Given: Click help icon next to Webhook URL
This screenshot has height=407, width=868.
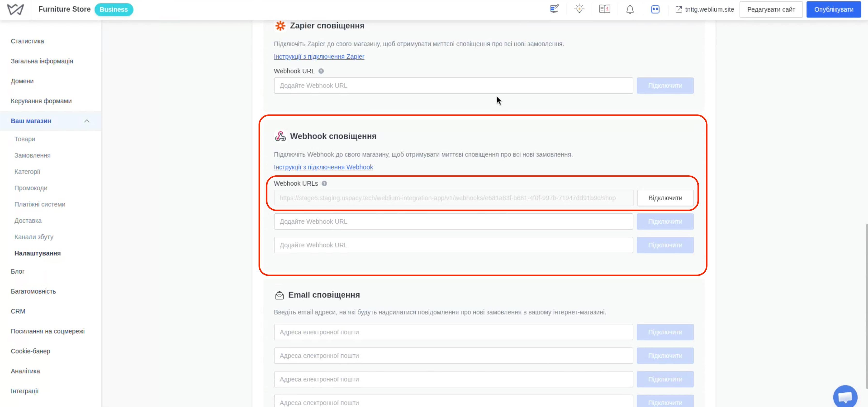Looking at the screenshot, I should click(321, 71).
